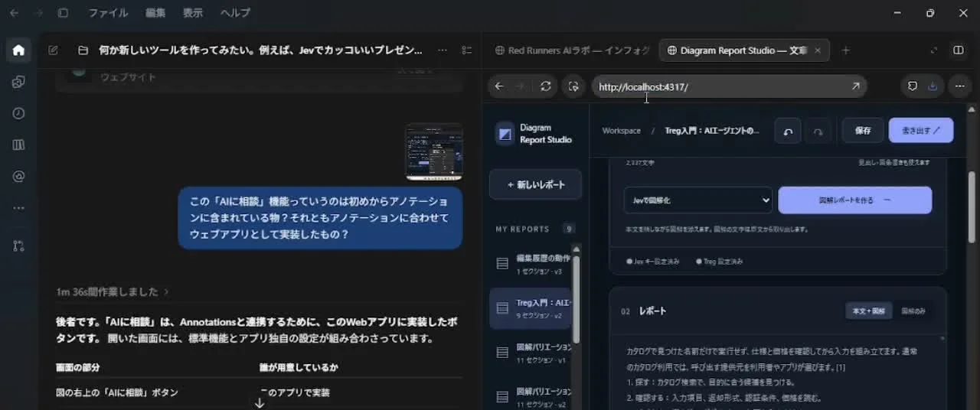Click the 図解レポートを作る button
The image size is (980, 410).
855,200
